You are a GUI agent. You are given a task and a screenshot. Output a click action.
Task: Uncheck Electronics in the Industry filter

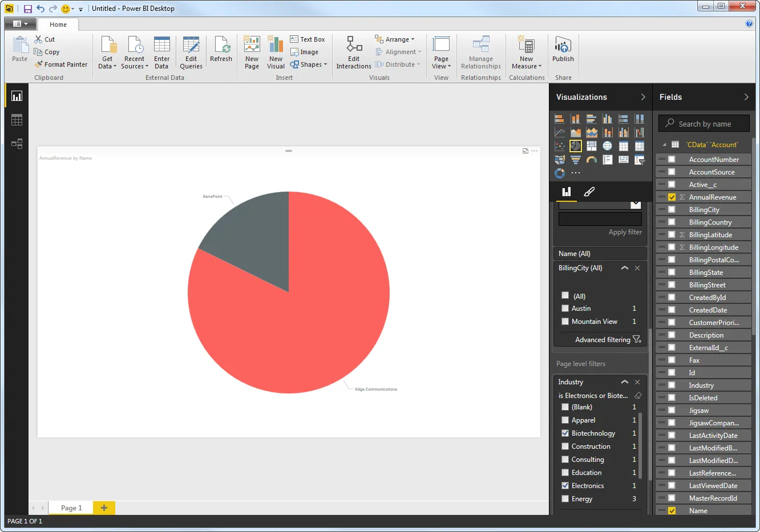564,485
